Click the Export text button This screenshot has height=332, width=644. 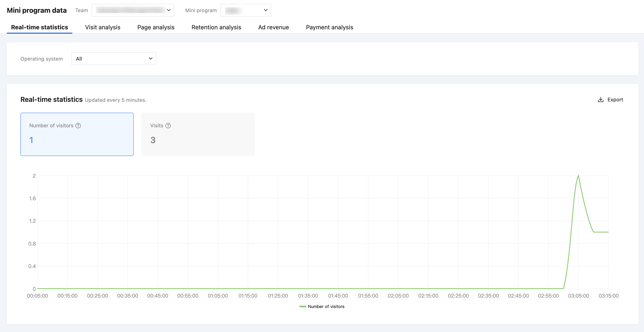(615, 100)
